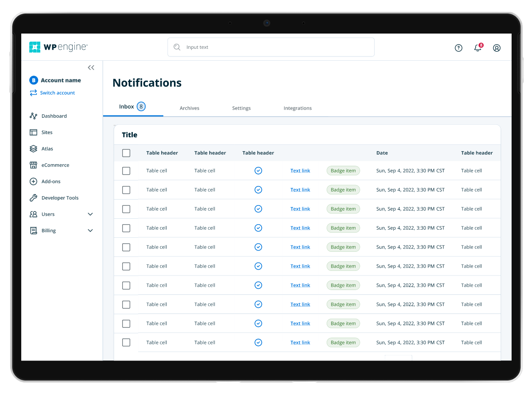The image size is (532, 397).
Task: Tick the select-all checkbox in table header
Action: tap(126, 153)
